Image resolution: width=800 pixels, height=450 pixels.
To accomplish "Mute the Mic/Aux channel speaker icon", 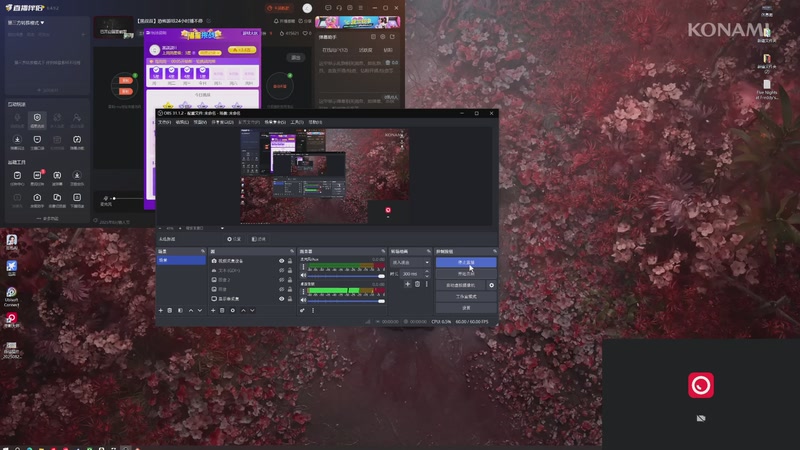I will point(304,276).
